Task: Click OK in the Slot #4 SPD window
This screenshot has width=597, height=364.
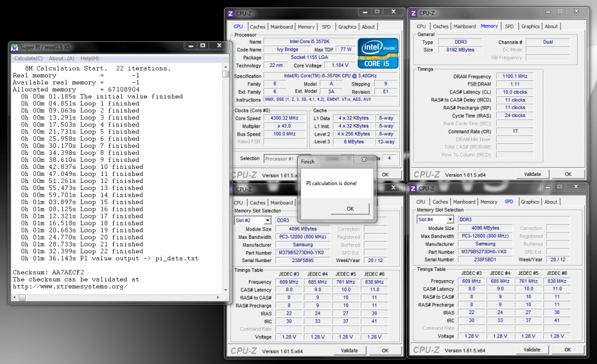Action: tap(567, 350)
